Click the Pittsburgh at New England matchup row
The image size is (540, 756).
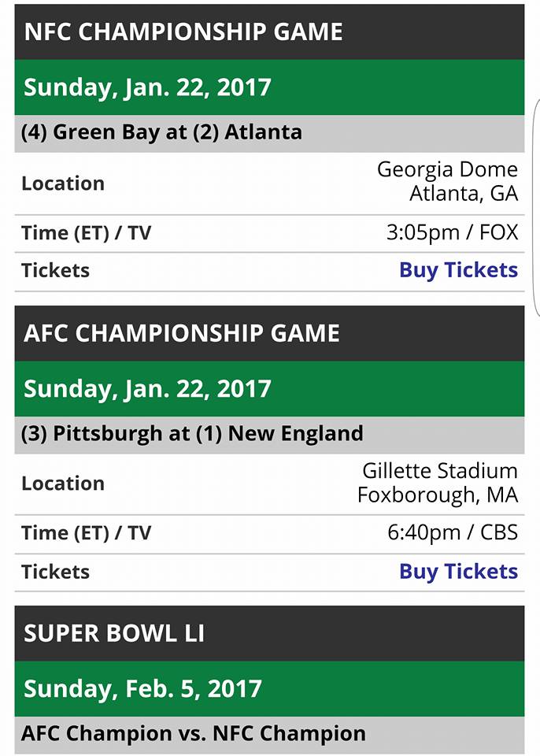pyautogui.click(x=192, y=433)
